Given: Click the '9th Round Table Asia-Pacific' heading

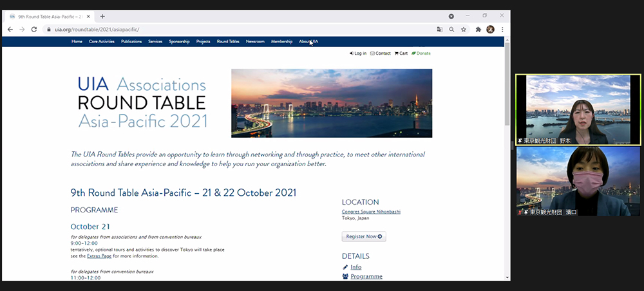Looking at the screenshot, I should pos(183,193).
